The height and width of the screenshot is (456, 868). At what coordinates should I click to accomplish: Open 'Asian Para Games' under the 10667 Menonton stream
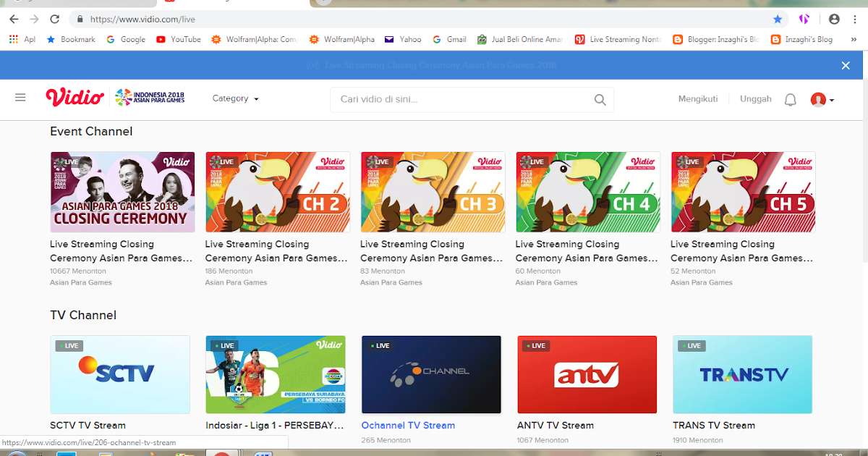coord(81,282)
